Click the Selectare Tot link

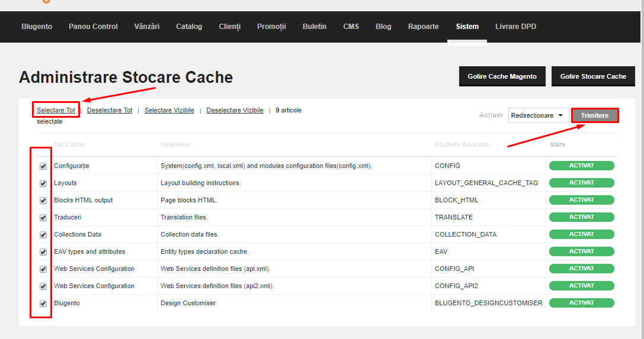[56, 110]
